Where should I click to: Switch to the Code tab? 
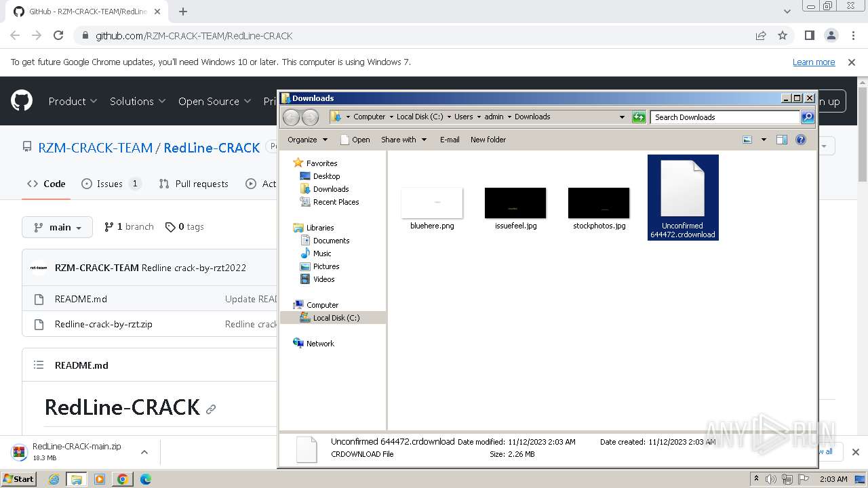click(x=46, y=184)
